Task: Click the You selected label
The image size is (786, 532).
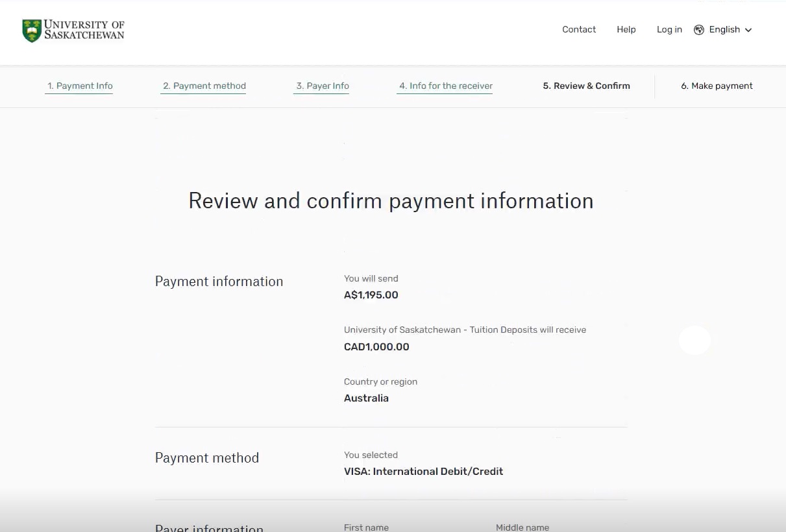Action: click(371, 455)
